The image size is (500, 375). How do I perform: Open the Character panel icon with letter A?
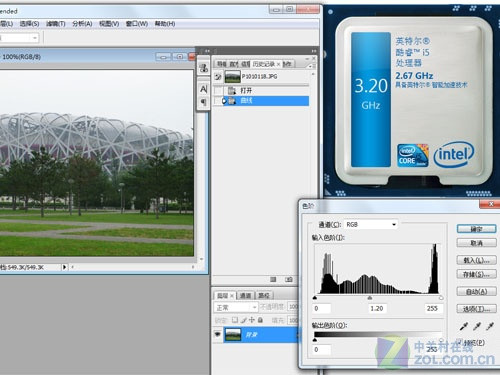[x=203, y=89]
